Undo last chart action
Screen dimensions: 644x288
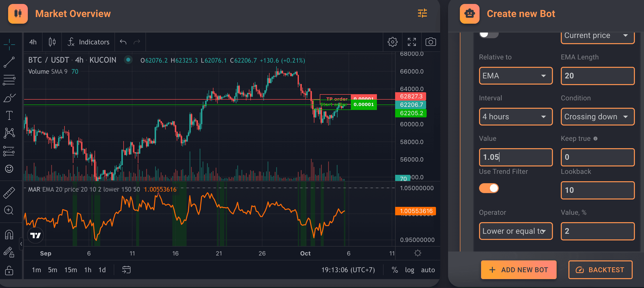point(123,42)
